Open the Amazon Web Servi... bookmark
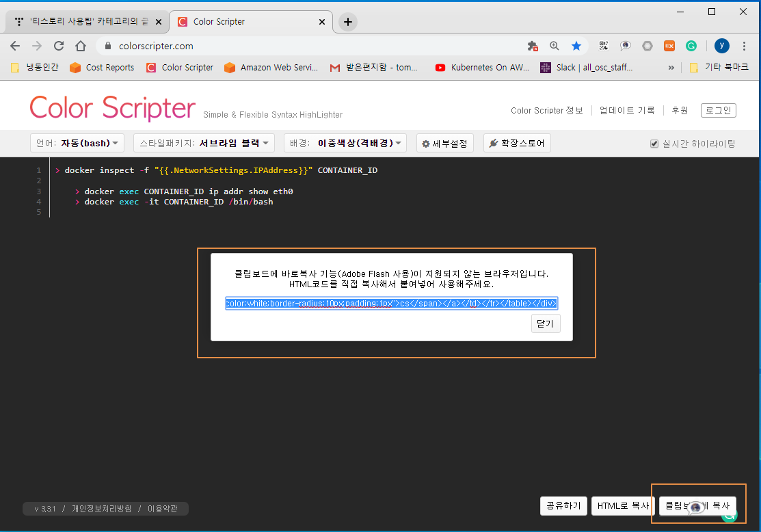761x532 pixels. (x=271, y=68)
